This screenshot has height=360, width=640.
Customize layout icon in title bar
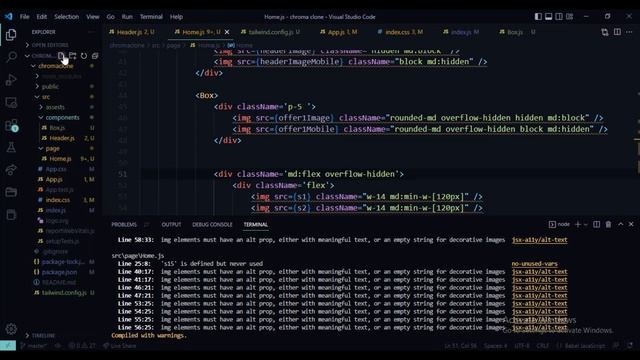point(569,16)
